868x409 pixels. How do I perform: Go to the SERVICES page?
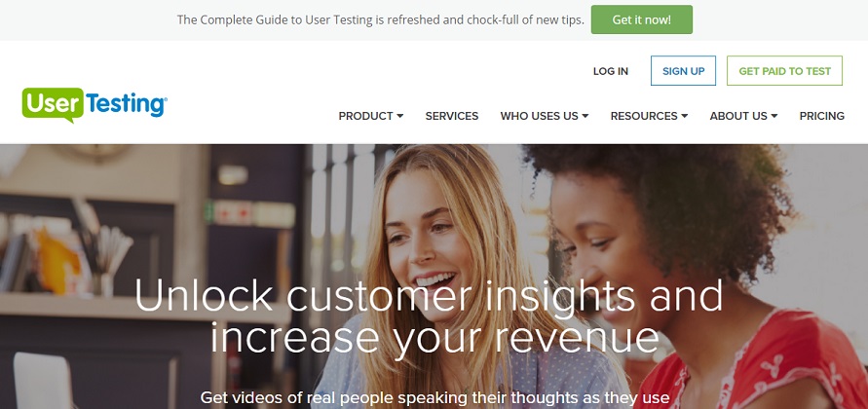pyautogui.click(x=452, y=116)
